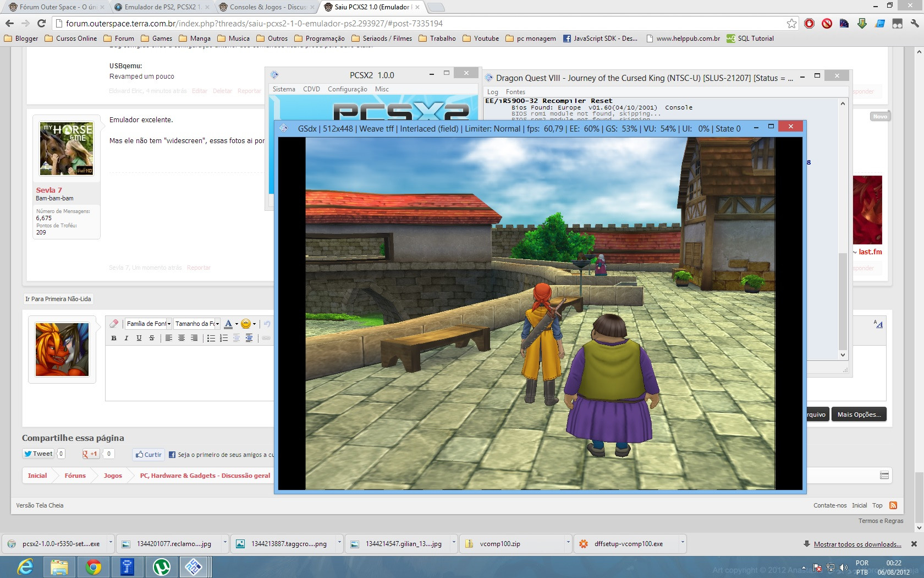
Task: Open dropdown arrow for vcomp100.zip download
Action: click(568, 543)
